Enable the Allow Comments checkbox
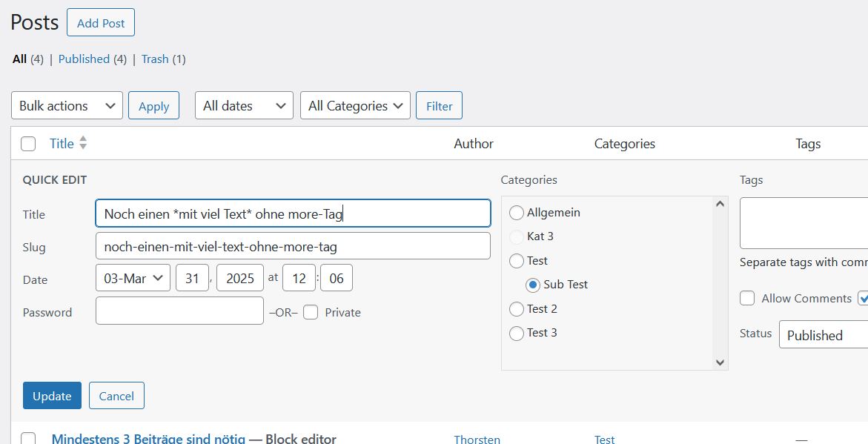868x444 pixels. click(x=747, y=298)
